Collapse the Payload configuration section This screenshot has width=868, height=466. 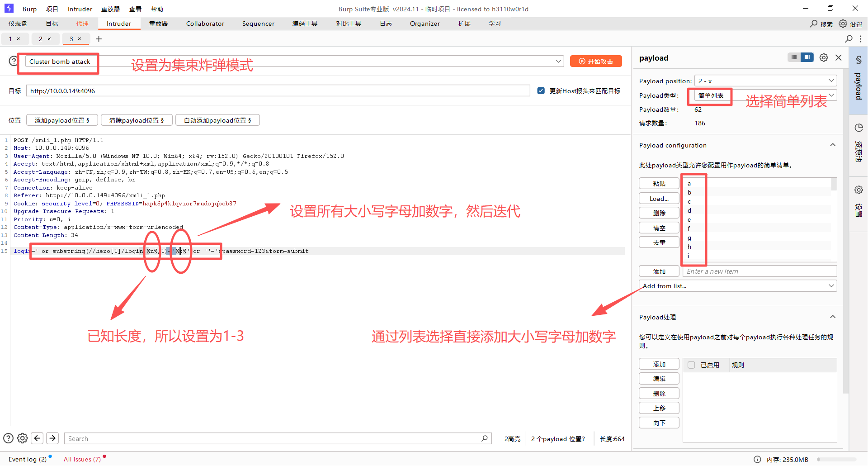coord(833,145)
